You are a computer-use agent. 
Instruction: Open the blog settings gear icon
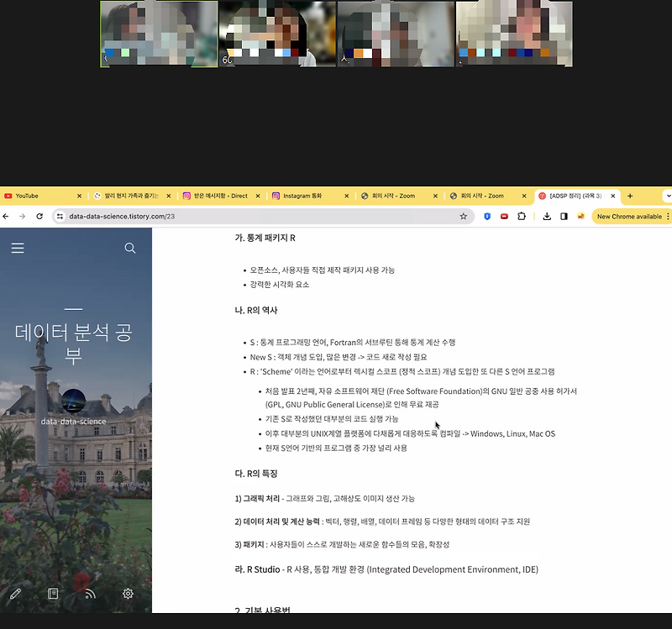click(x=127, y=593)
